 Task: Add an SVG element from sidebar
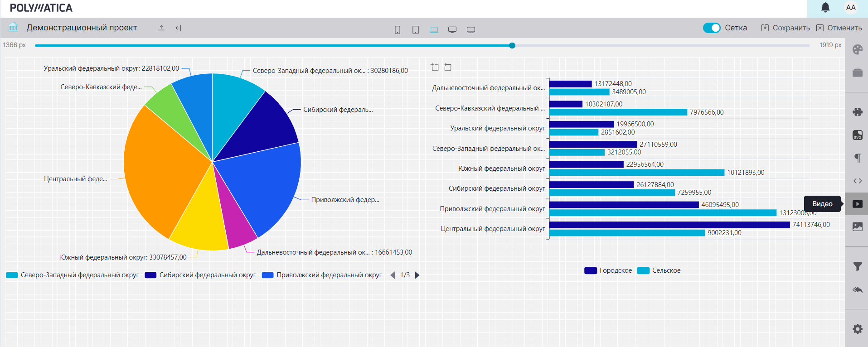coord(857,135)
